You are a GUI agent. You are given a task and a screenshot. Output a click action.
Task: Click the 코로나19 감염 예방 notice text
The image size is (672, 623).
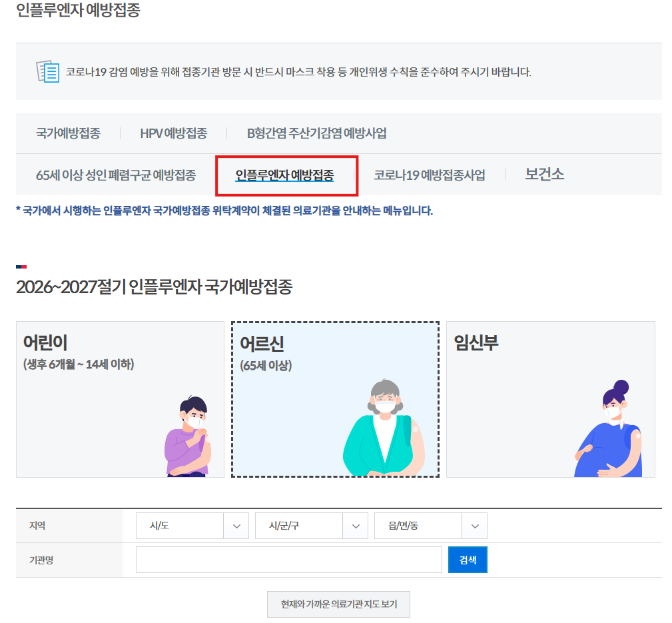pos(298,71)
